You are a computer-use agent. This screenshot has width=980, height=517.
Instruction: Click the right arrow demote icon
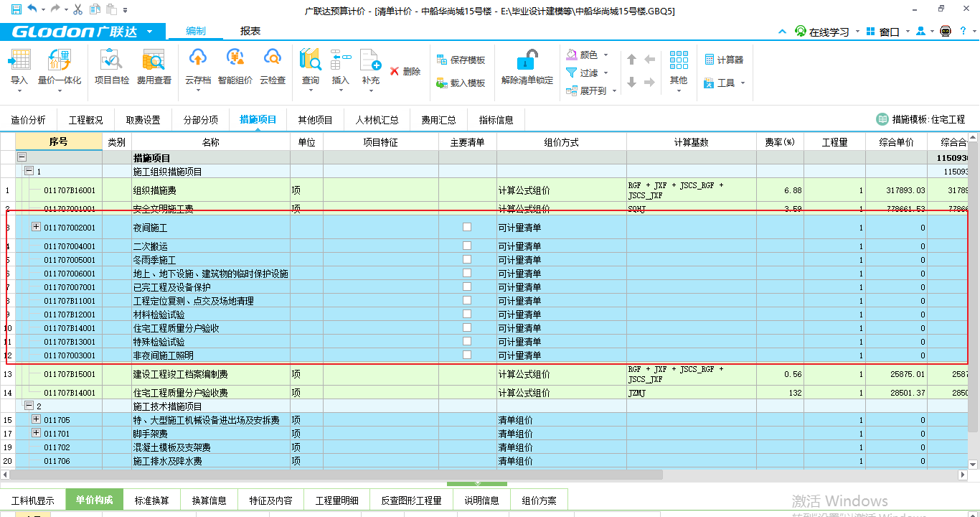649,83
